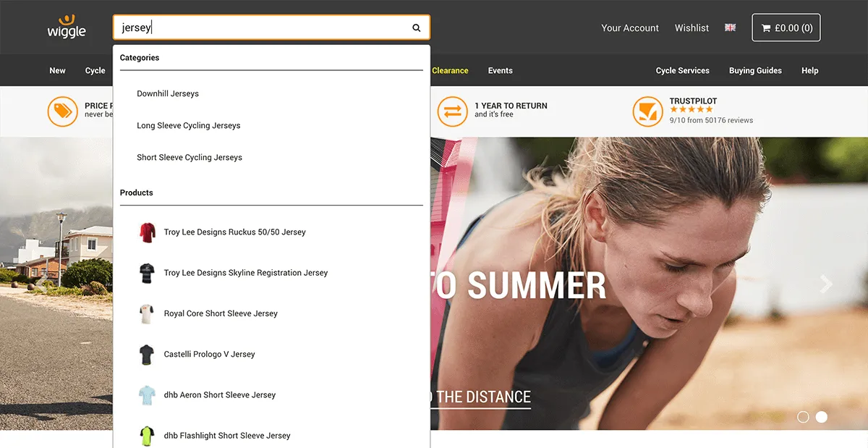Go to Your Account
Screen dimensions: 868x448
click(x=630, y=28)
